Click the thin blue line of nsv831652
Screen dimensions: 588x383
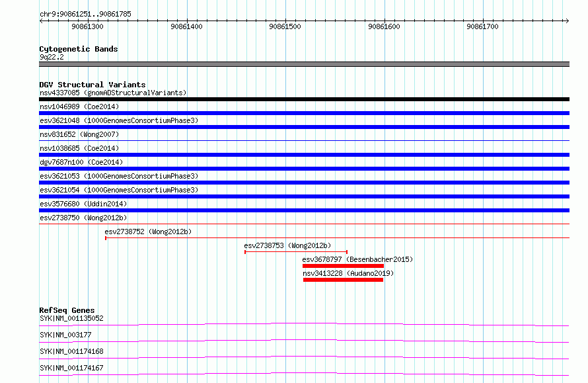(x=304, y=140)
